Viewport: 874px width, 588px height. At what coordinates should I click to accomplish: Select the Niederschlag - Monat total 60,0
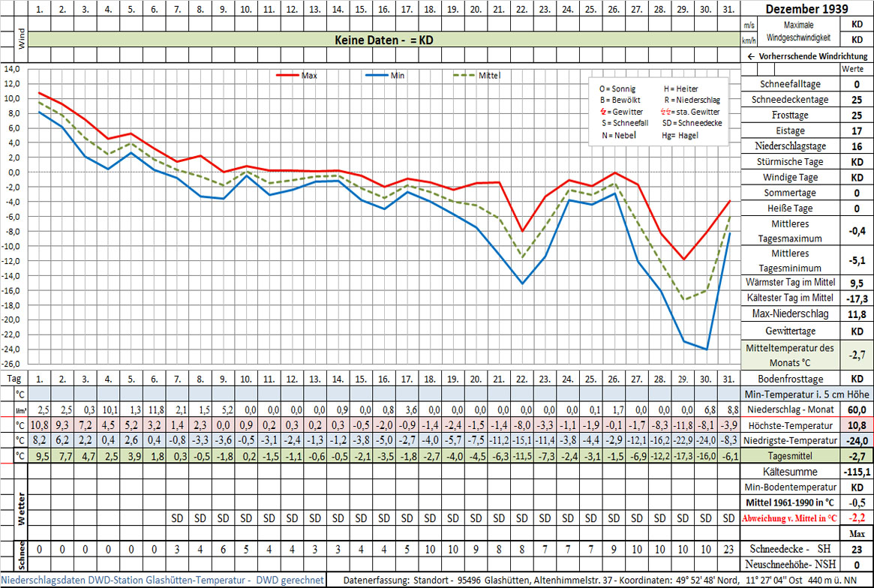click(x=857, y=409)
